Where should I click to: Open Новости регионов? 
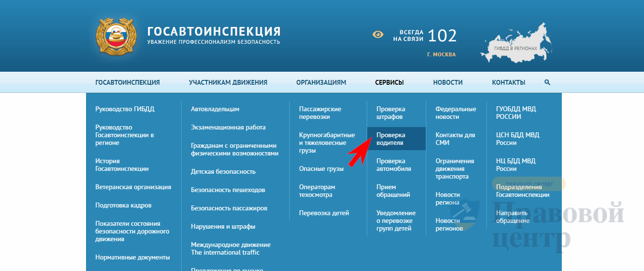(x=449, y=225)
